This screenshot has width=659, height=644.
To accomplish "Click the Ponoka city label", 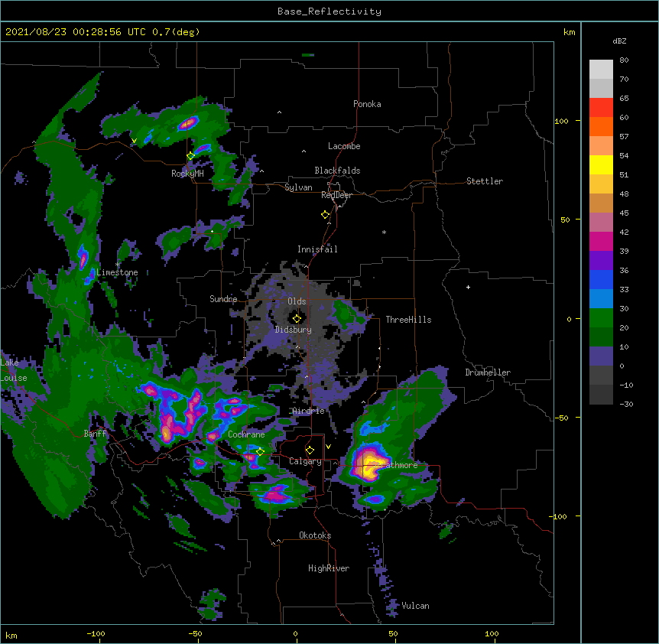I will pos(367,104).
